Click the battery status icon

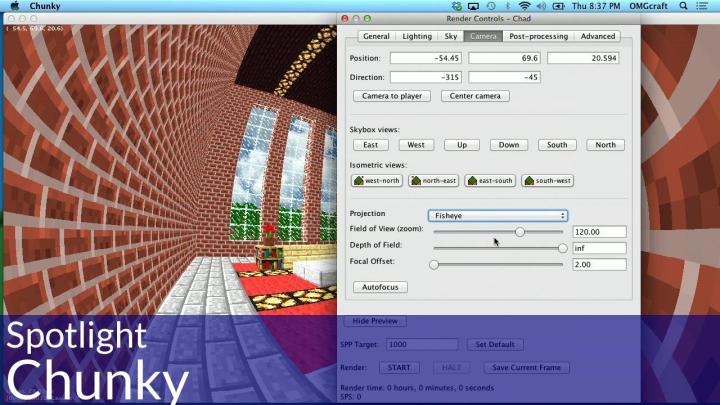coord(558,6)
